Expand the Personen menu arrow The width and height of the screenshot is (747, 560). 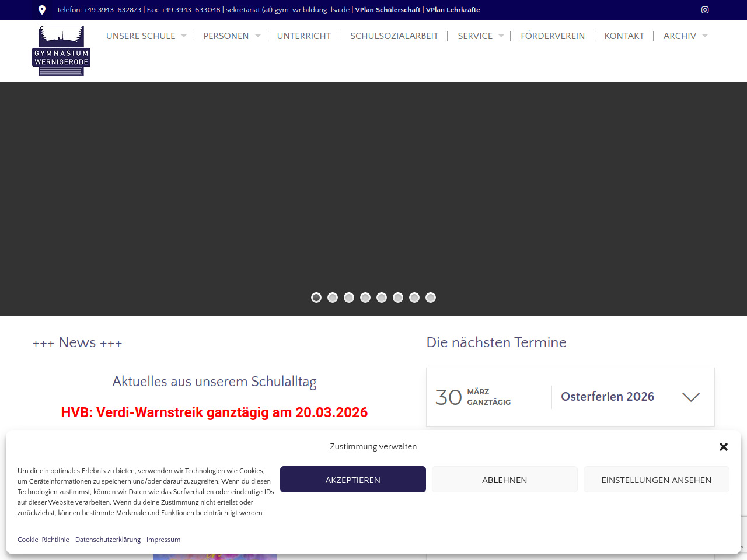258,36
